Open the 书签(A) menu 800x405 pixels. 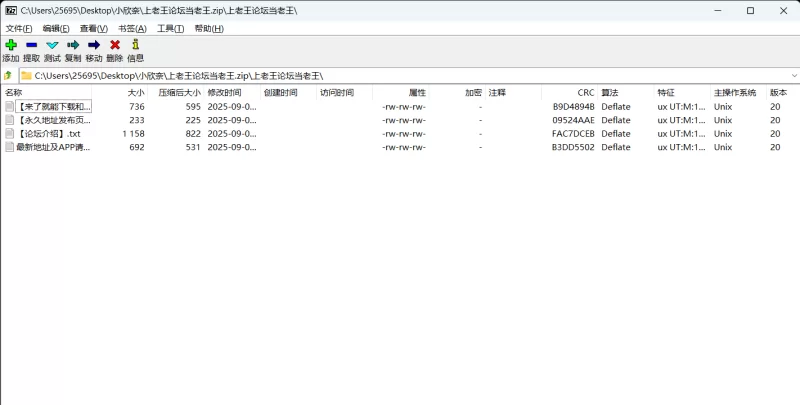click(x=133, y=29)
